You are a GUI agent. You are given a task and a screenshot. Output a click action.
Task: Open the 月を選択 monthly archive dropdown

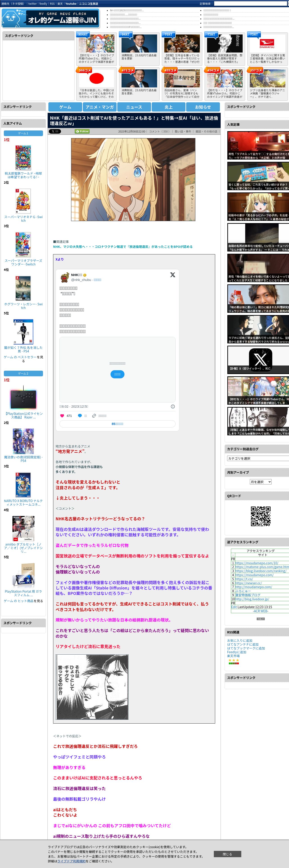[x=260, y=482]
